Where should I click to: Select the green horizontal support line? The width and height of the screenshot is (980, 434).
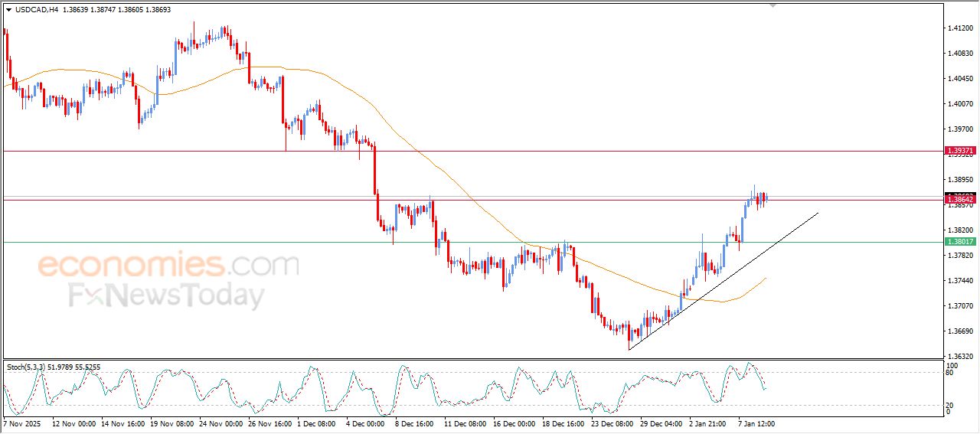coord(473,242)
